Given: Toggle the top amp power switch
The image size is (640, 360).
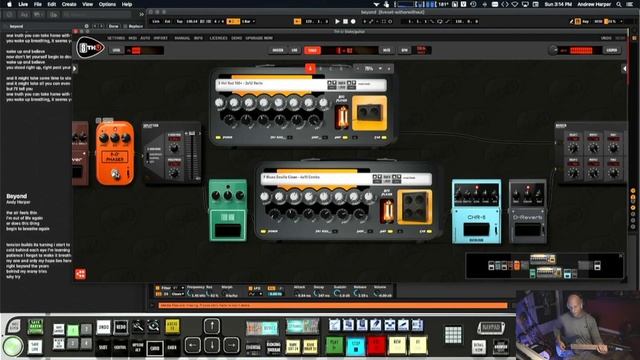Looking at the screenshot, I should click(219, 138).
